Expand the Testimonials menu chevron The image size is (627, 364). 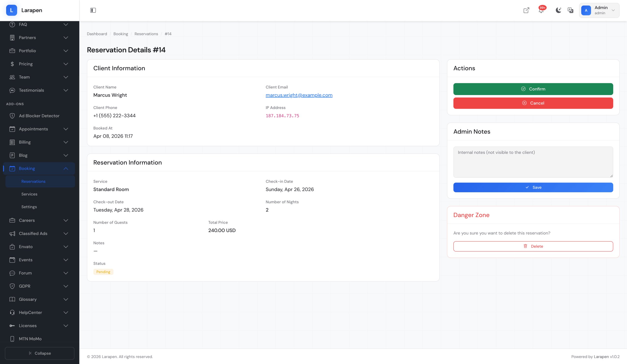pos(66,90)
